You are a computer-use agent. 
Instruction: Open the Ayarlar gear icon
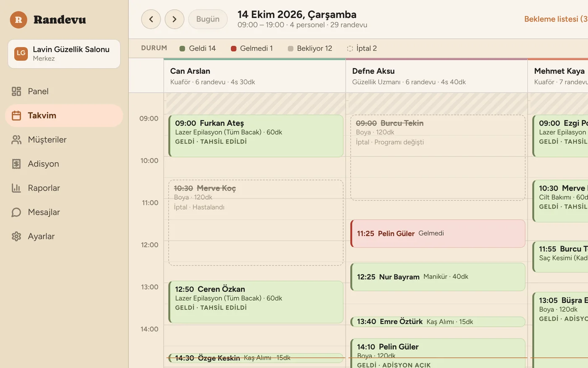pyautogui.click(x=16, y=236)
